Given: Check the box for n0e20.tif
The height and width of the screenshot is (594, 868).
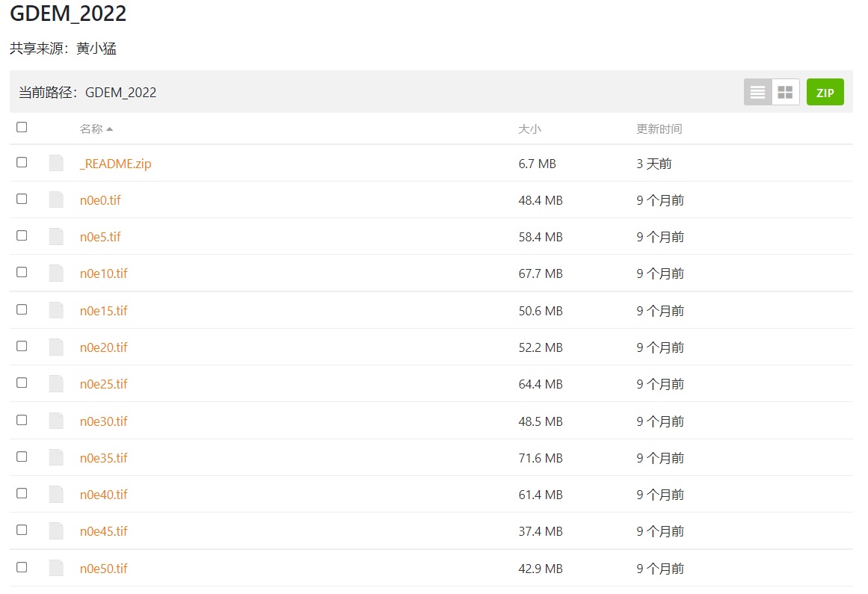Looking at the screenshot, I should tap(22, 346).
